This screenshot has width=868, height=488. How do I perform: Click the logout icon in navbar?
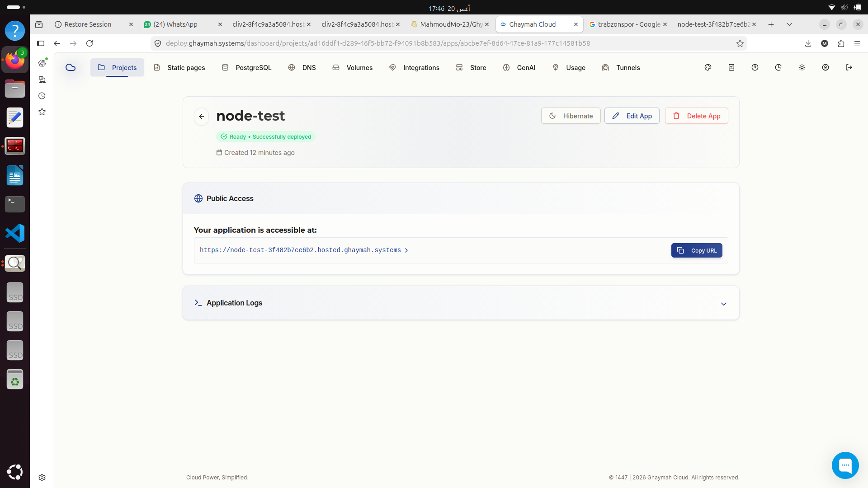pyautogui.click(x=849, y=68)
